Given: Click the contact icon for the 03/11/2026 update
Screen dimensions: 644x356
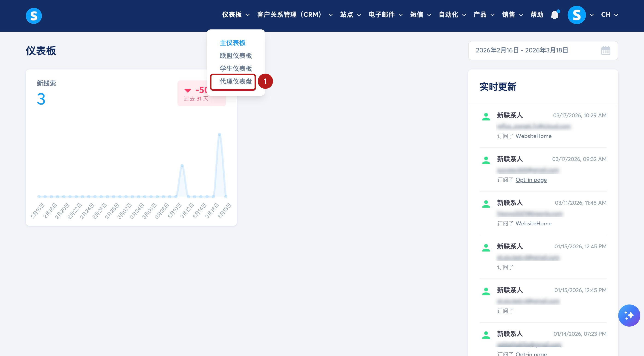Looking at the screenshot, I should click(x=486, y=204).
